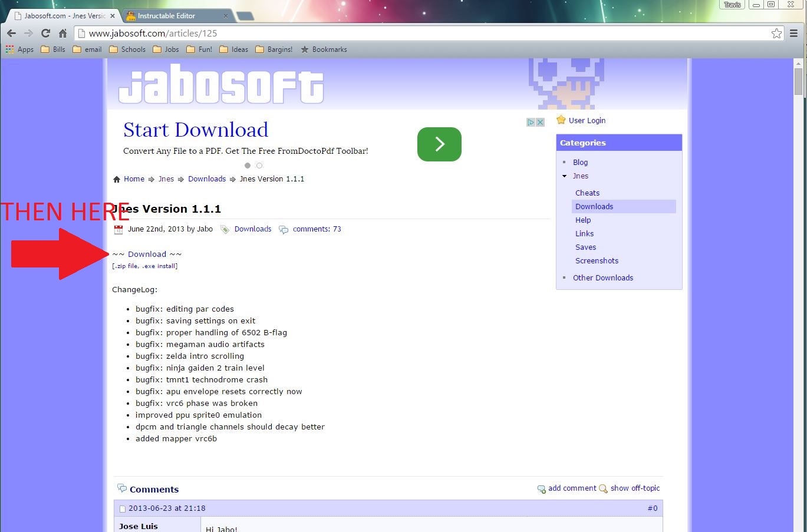Viewport: 807px width, 532px height.
Task: Open the starred Bookmarks item
Action: point(324,49)
